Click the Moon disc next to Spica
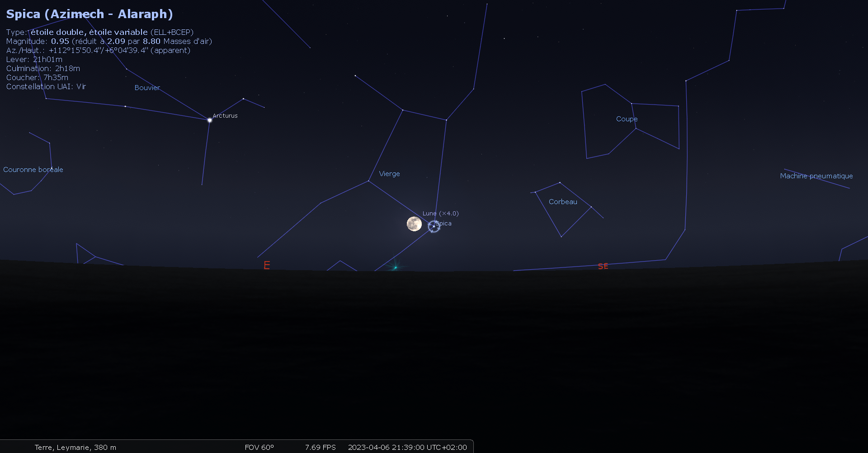The image size is (868, 453). click(x=414, y=224)
